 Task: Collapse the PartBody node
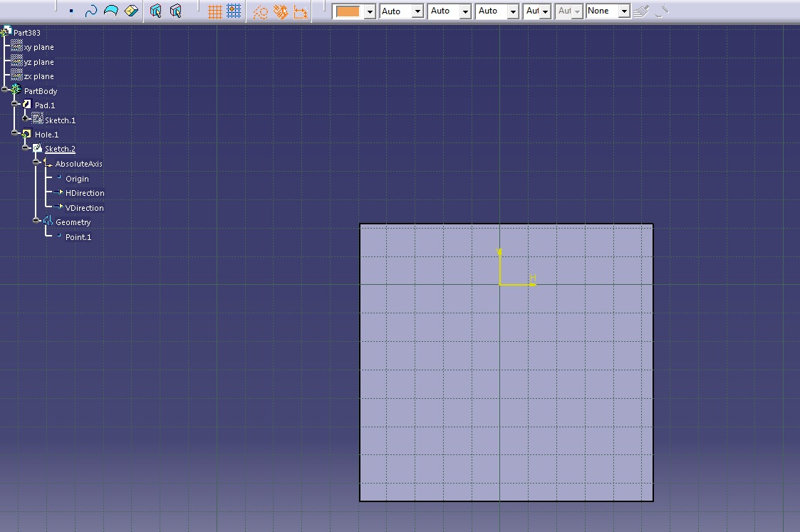tap(4, 89)
